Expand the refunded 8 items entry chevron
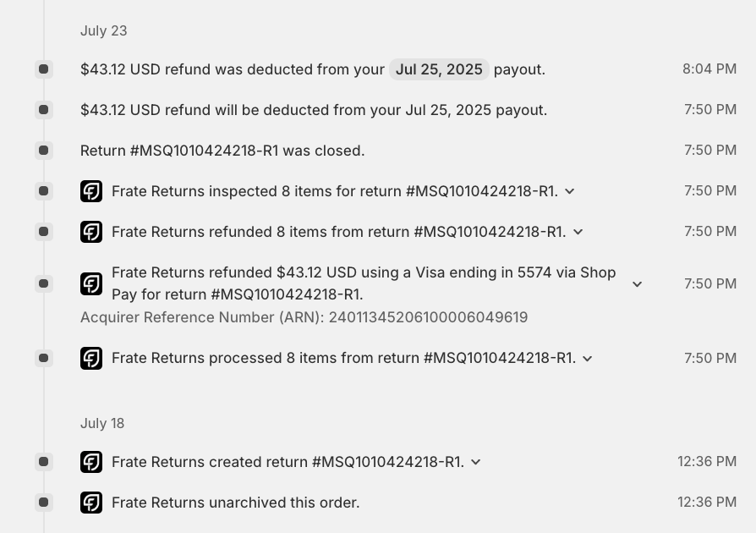 point(578,232)
